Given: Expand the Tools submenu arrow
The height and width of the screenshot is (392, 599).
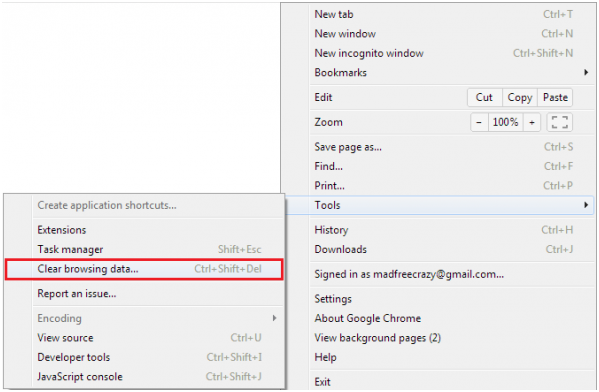Looking at the screenshot, I should (x=586, y=205).
